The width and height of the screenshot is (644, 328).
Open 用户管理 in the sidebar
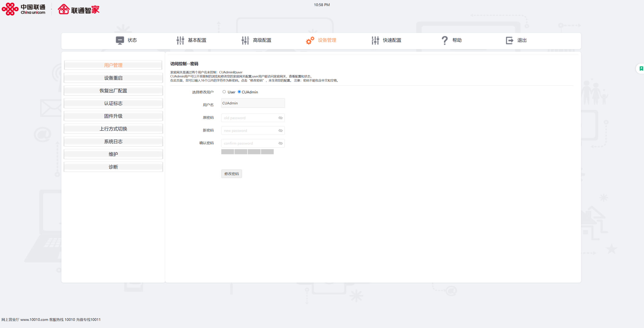coord(113,65)
